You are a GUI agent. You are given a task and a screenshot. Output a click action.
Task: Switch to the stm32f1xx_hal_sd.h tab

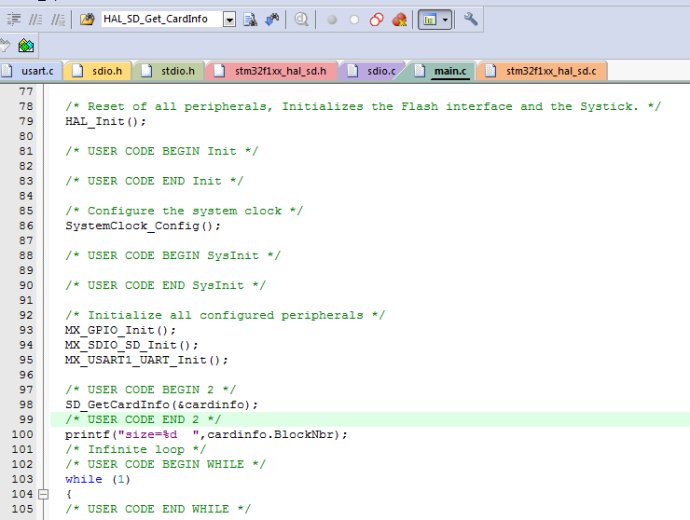[272, 71]
